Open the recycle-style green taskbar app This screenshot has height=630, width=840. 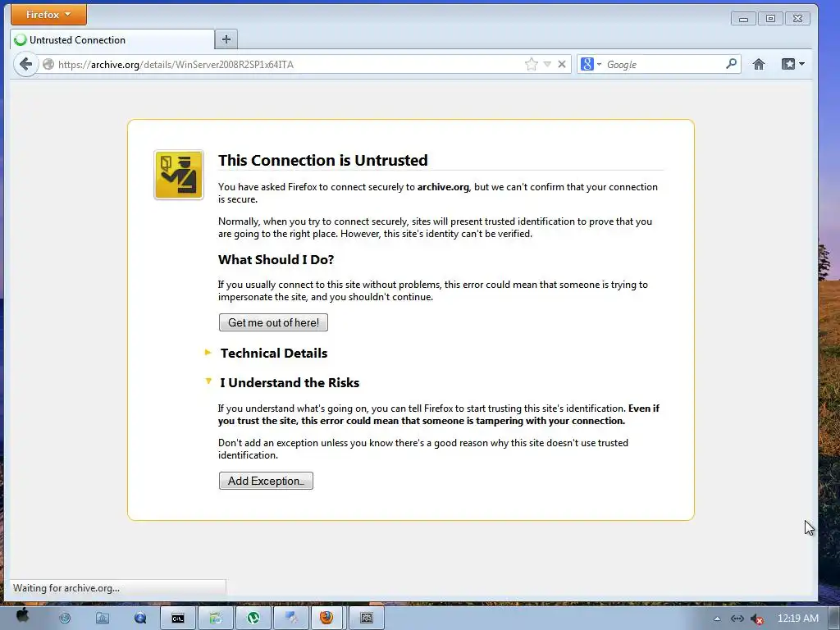[216, 619]
